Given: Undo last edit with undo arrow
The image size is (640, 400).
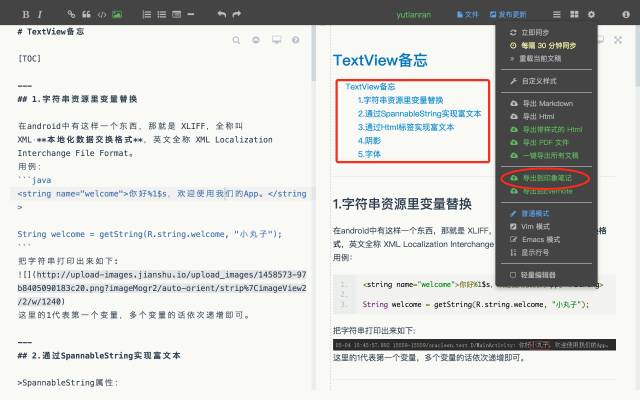Looking at the screenshot, I should click(x=222, y=15).
